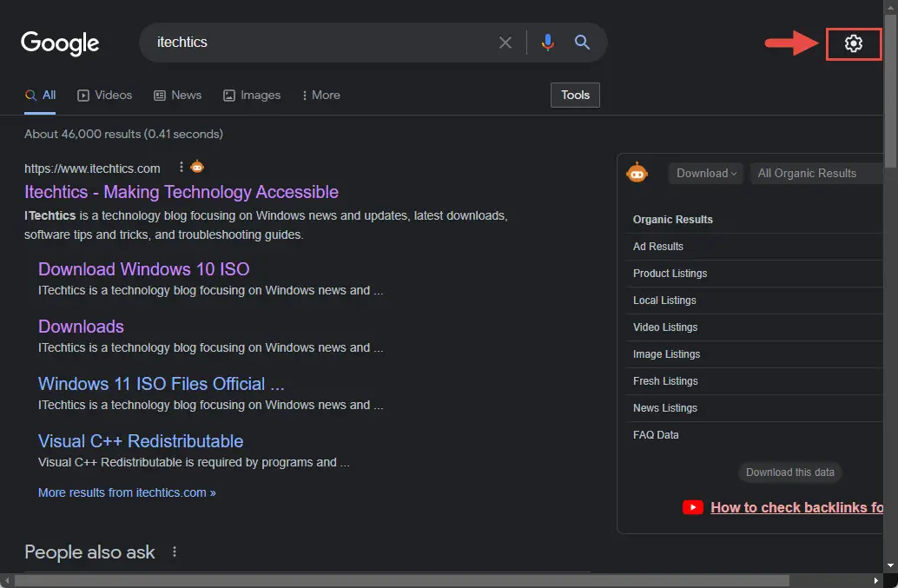Image resolution: width=898 pixels, height=588 pixels.
Task: Click the YouTube icon in side panel
Action: tap(693, 507)
